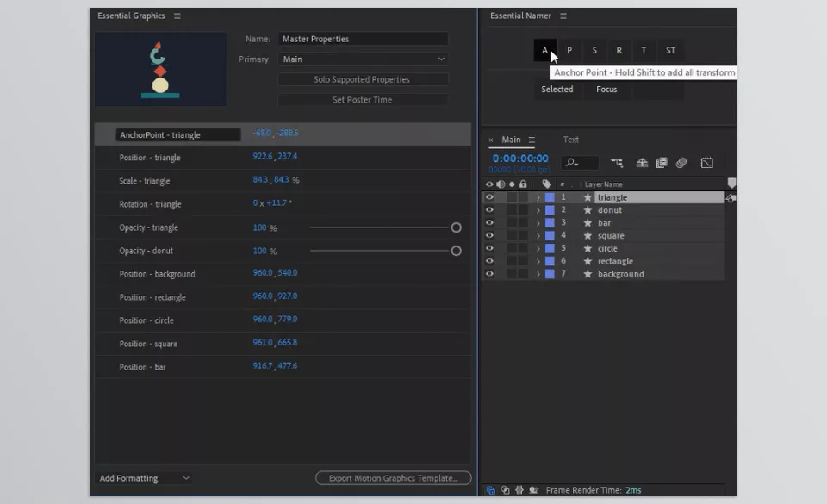Select the Essential Graphics panel tab
This screenshot has width=827, height=504.
(x=131, y=16)
